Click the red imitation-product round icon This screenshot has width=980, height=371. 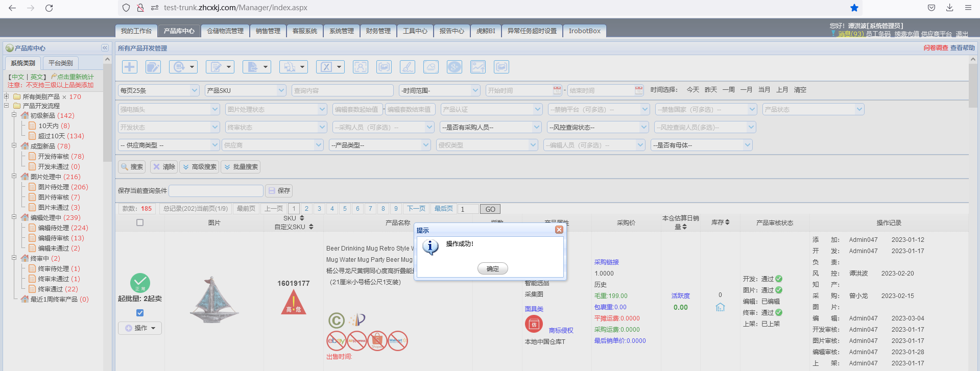pos(534,324)
